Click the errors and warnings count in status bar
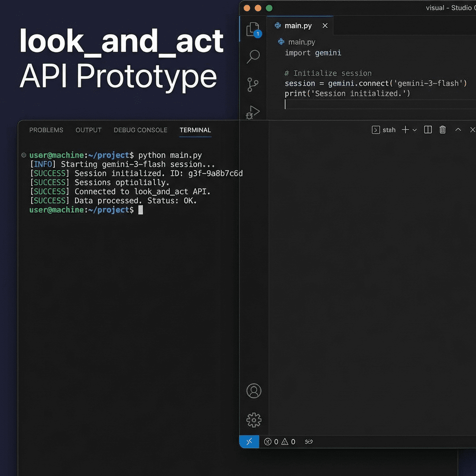Viewport: 476px width, 476px height. click(x=280, y=442)
